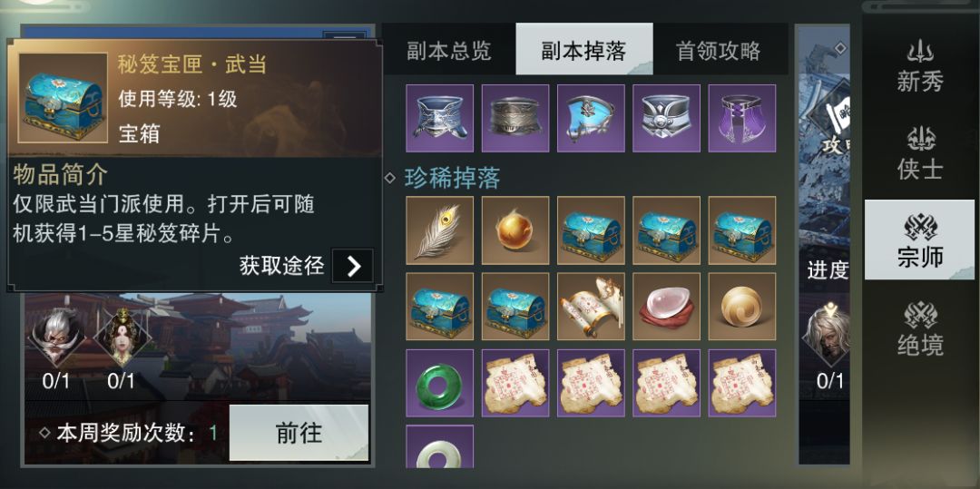Select the golden orange orb item
The height and width of the screenshot is (489, 980).
coord(515,230)
